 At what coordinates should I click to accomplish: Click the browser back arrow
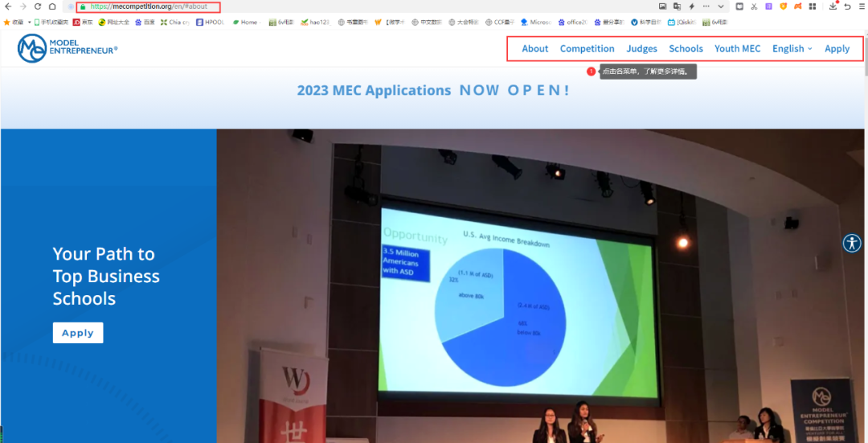[8, 6]
